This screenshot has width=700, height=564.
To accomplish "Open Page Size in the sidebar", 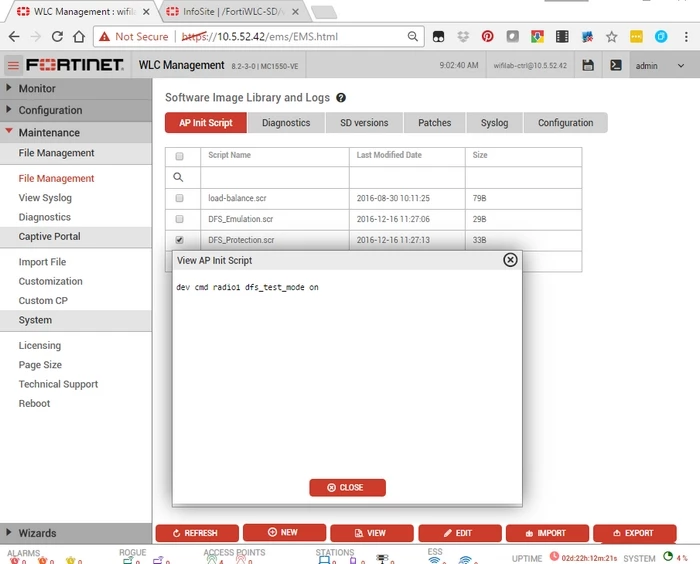I will coord(40,364).
